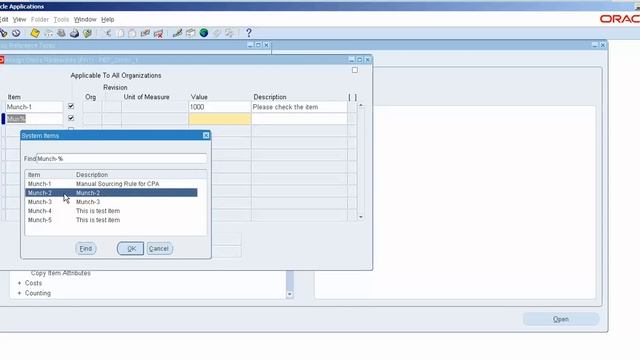Viewport: 640px width, 360px height.
Task: Click the Cut scissors toolbar icon
Action: pyautogui.click(x=108, y=33)
